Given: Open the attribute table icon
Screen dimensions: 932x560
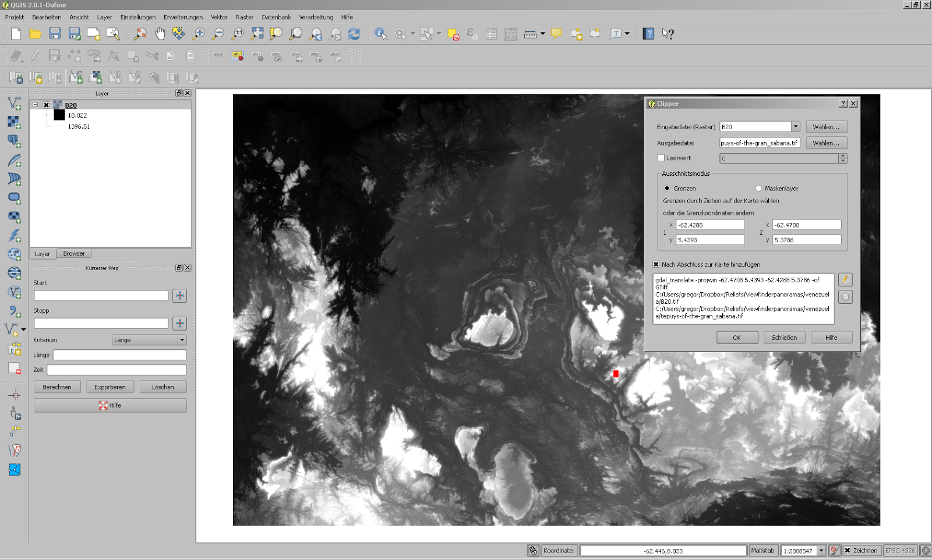Looking at the screenshot, I should tap(491, 34).
